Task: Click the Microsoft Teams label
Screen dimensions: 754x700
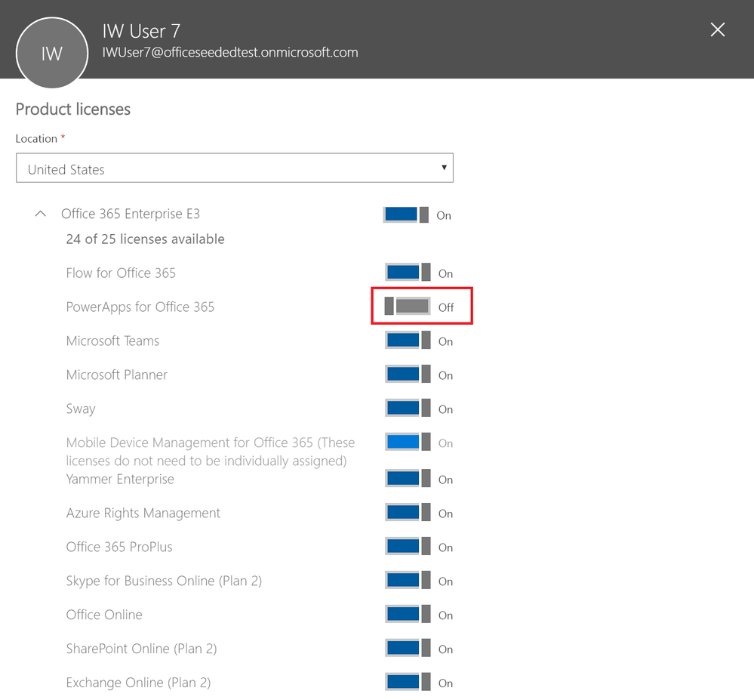Action: [112, 341]
